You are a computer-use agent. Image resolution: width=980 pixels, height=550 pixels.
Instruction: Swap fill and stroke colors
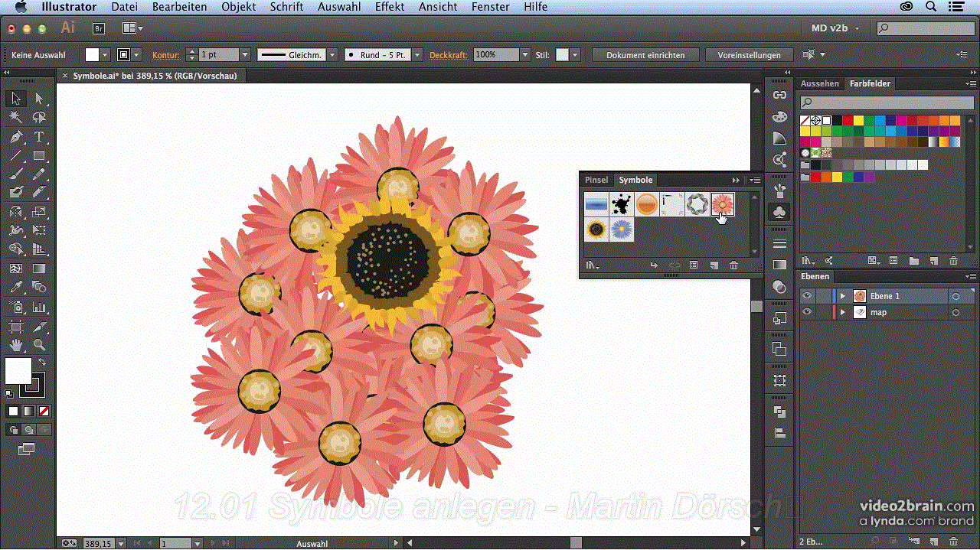[x=43, y=361]
